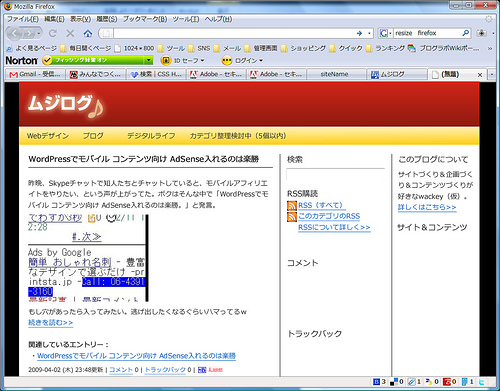Reload the page with refresh icon
500x391 pixels.
pos(52,33)
